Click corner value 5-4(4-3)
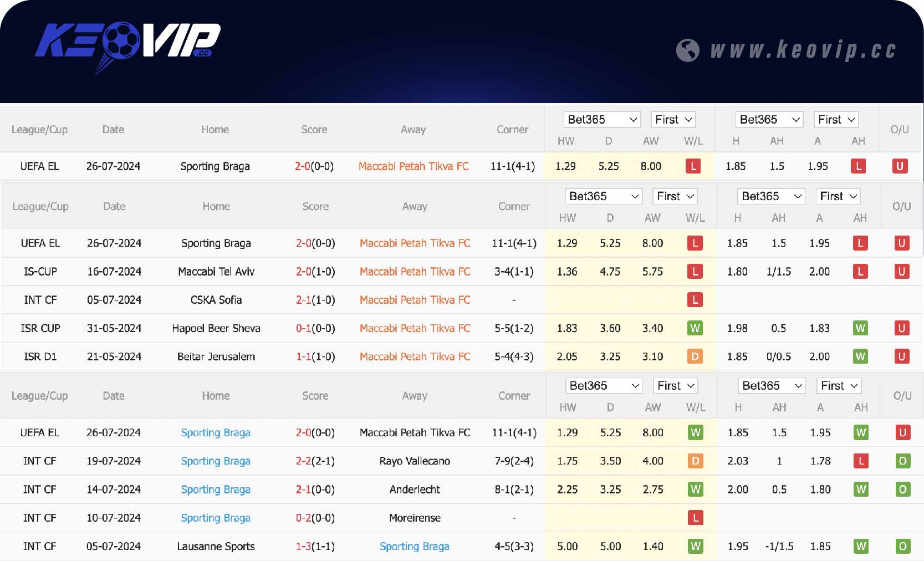 (x=514, y=356)
